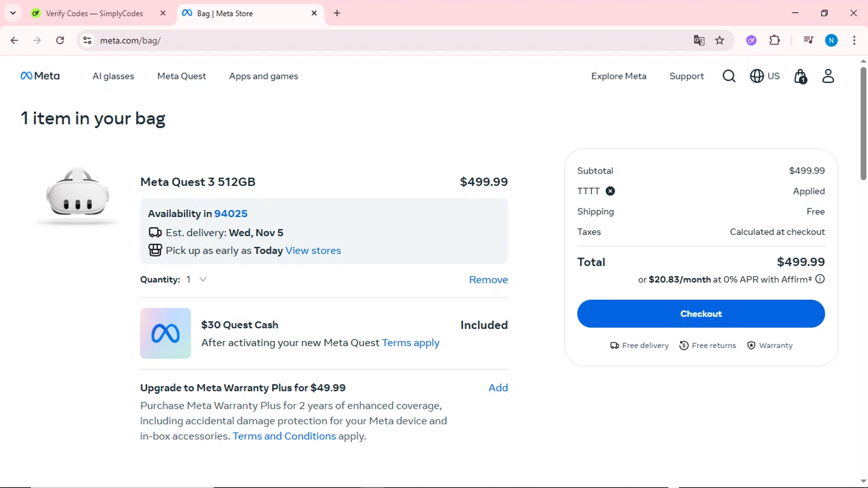Click the delivery truck icon beside Est. delivery

pyautogui.click(x=155, y=233)
